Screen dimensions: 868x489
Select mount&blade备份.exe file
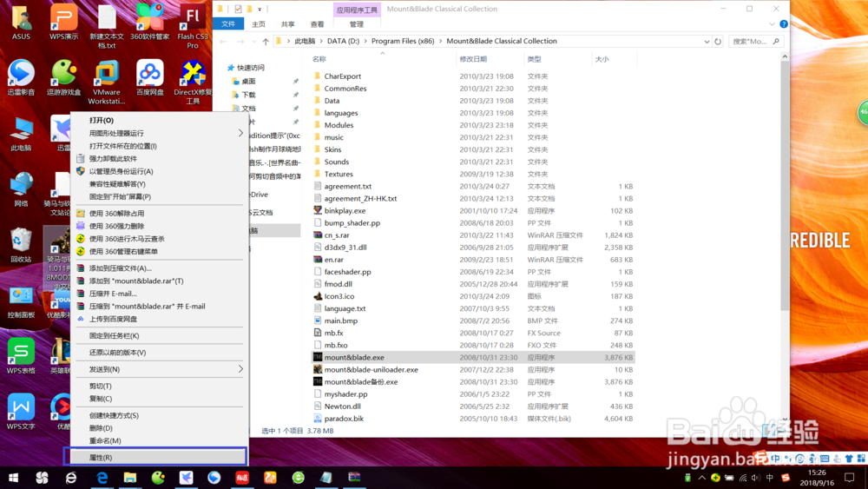pyautogui.click(x=361, y=381)
